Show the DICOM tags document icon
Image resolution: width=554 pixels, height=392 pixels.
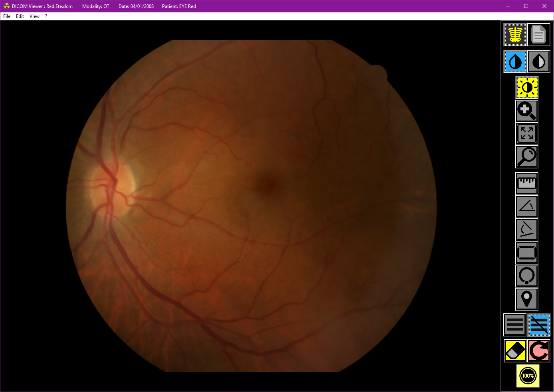point(539,35)
